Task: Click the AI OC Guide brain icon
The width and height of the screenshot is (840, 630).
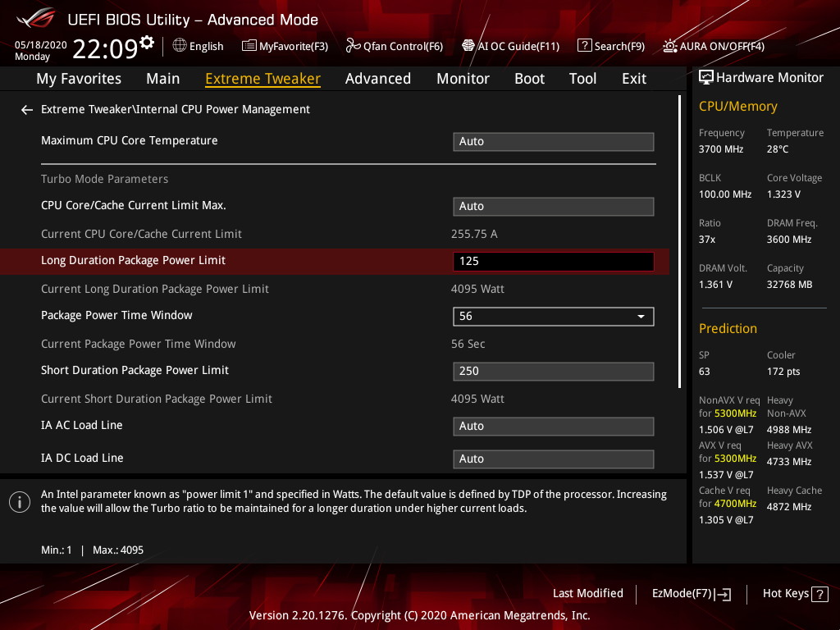Action: point(468,46)
